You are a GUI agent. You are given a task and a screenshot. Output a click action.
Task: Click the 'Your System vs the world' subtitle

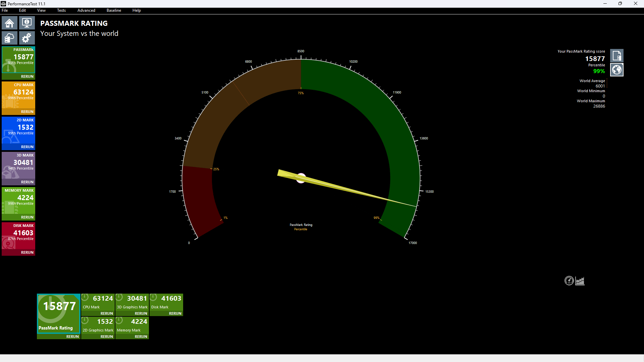pyautogui.click(x=79, y=34)
